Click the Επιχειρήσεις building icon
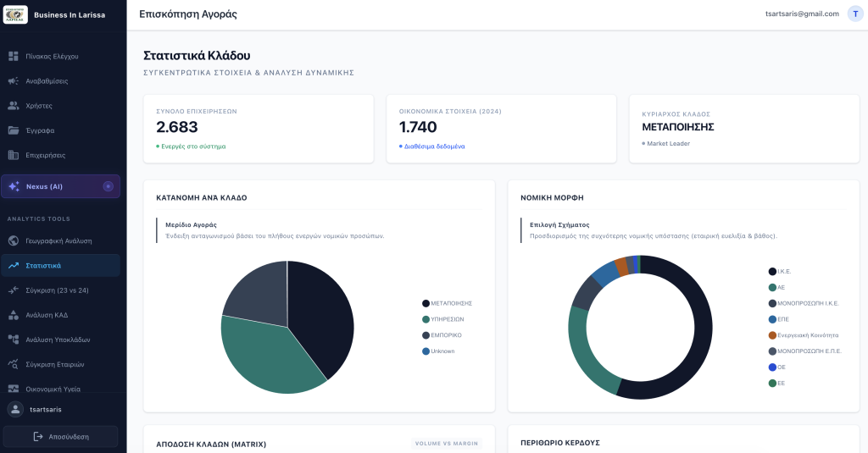 tap(14, 156)
